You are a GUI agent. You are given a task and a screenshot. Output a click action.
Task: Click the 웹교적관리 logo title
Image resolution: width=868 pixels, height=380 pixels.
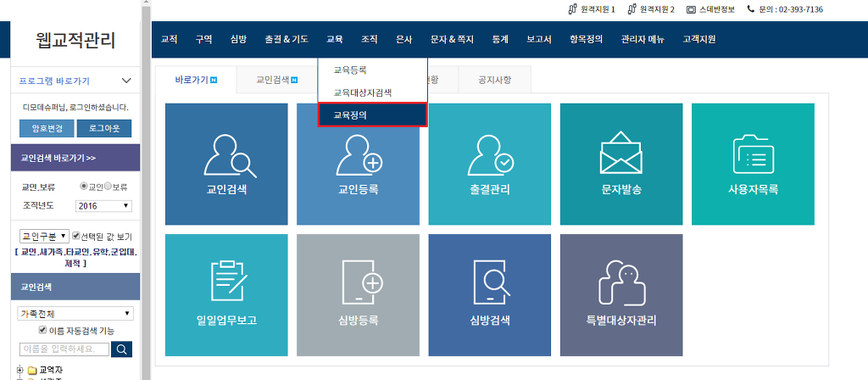[75, 40]
